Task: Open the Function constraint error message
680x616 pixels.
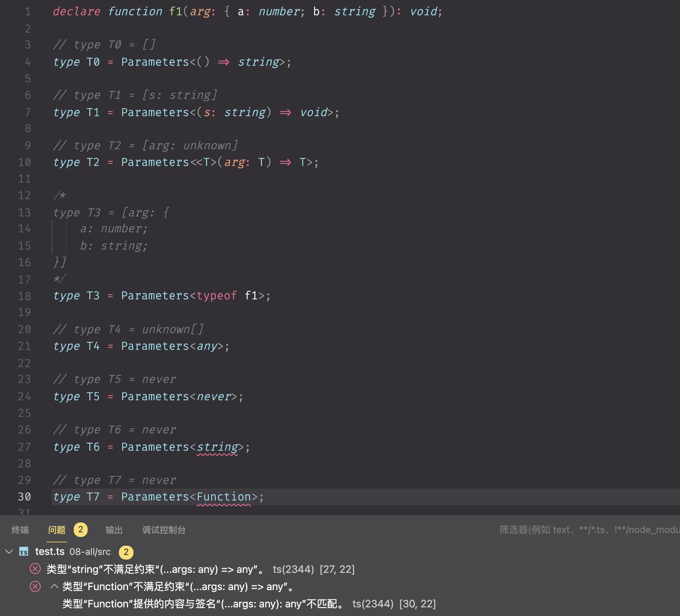Action: point(178,587)
